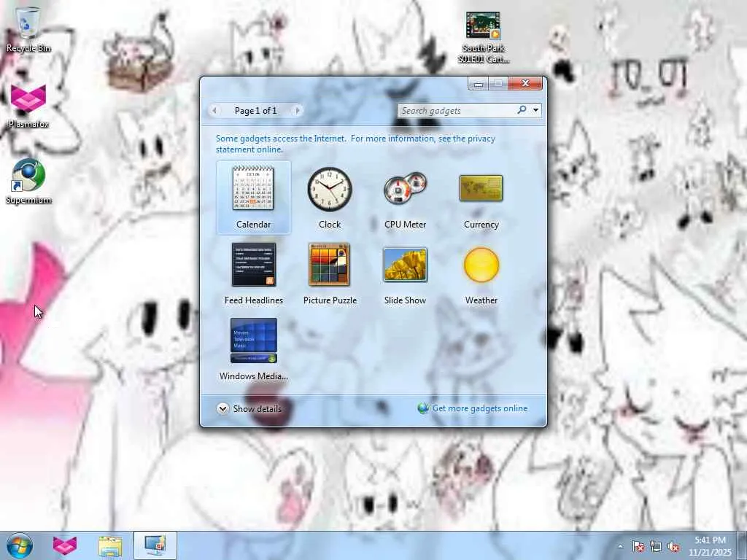Pick the Weather gadget
747x560 pixels.
(481, 273)
